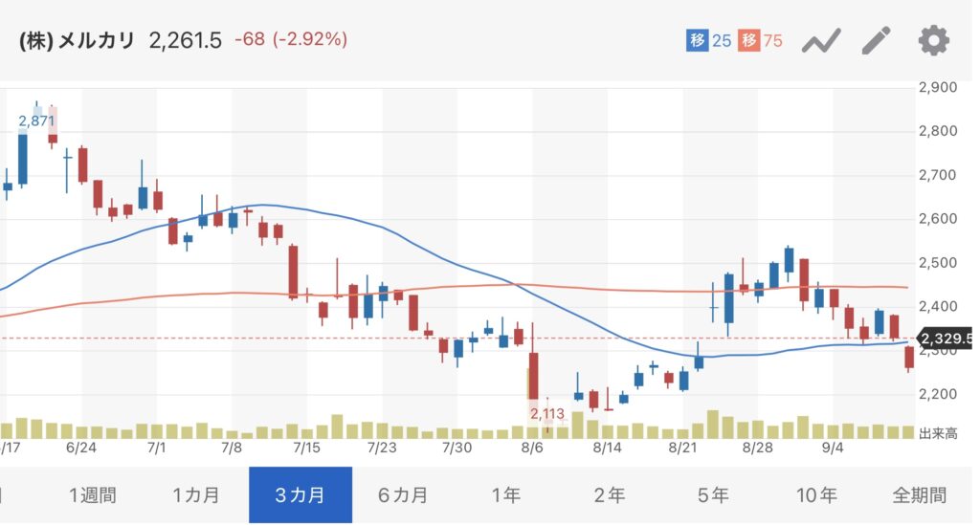Click the 出来高 volume label
The height and width of the screenshot is (525, 980).
(x=938, y=433)
